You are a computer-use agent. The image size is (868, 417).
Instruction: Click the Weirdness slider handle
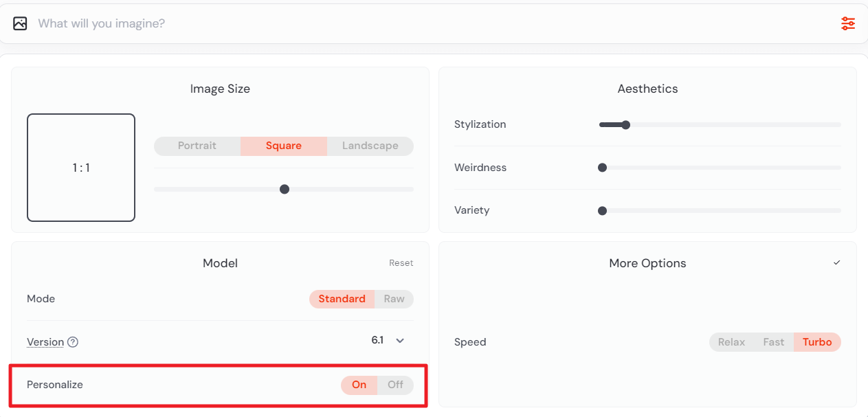tap(603, 168)
